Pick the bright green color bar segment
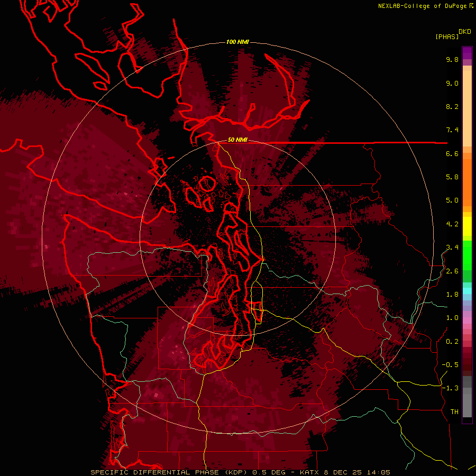This screenshot has width=476, height=476. tap(467, 255)
